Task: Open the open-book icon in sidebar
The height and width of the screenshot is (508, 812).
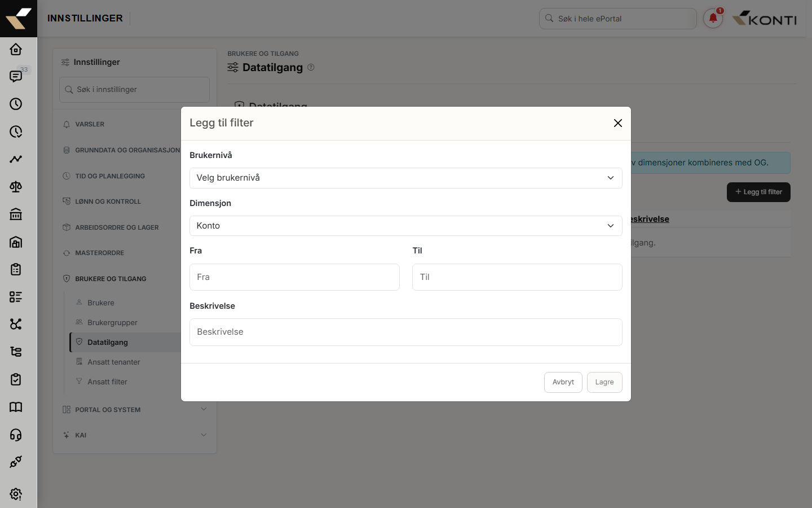Action: coord(16,407)
